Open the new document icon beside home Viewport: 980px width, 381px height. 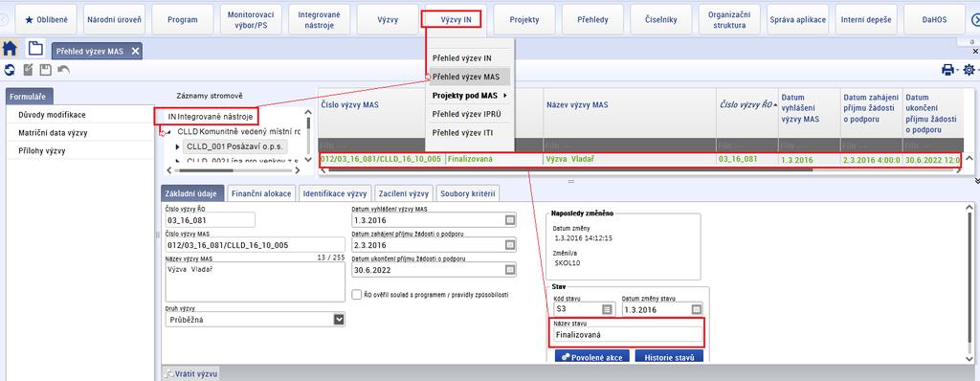[x=35, y=49]
